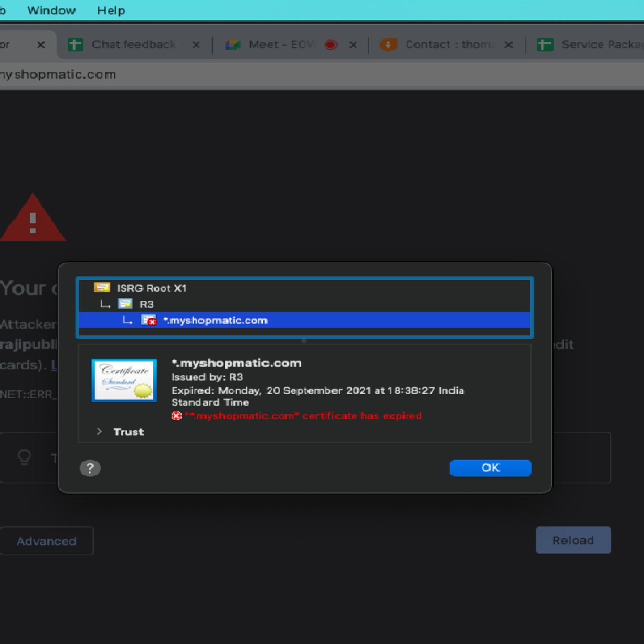
Task: Click the red warning triangle icon
Action: [x=33, y=218]
